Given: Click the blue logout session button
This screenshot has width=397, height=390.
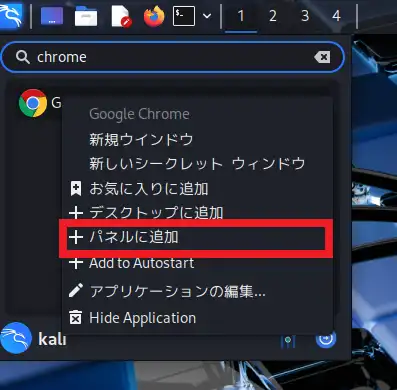Looking at the screenshot, I should point(325,339).
